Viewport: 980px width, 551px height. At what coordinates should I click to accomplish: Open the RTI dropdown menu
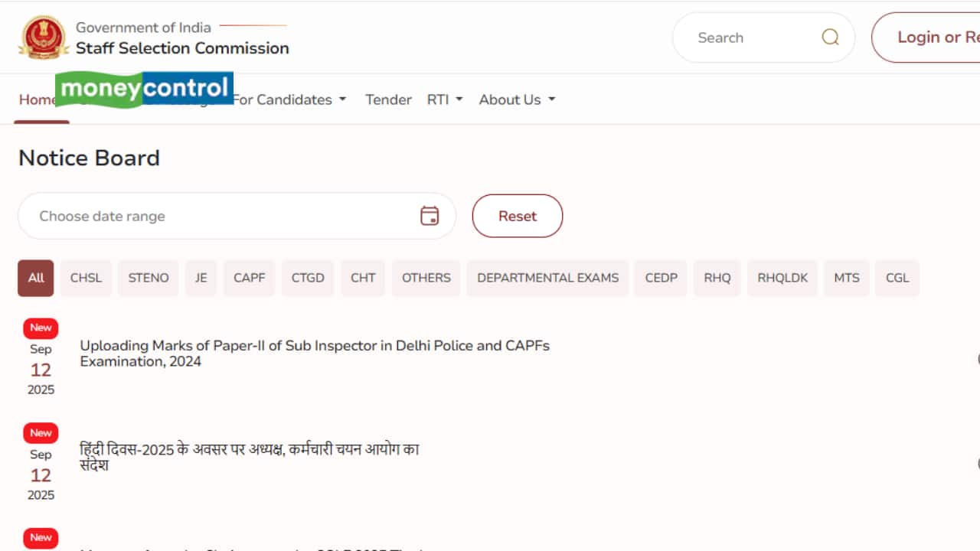[x=445, y=99]
